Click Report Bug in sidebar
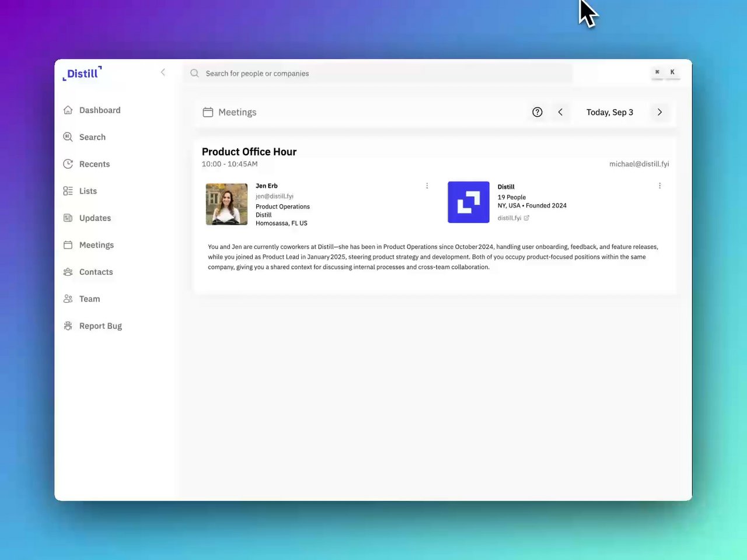The width and height of the screenshot is (747, 560). (x=93, y=326)
